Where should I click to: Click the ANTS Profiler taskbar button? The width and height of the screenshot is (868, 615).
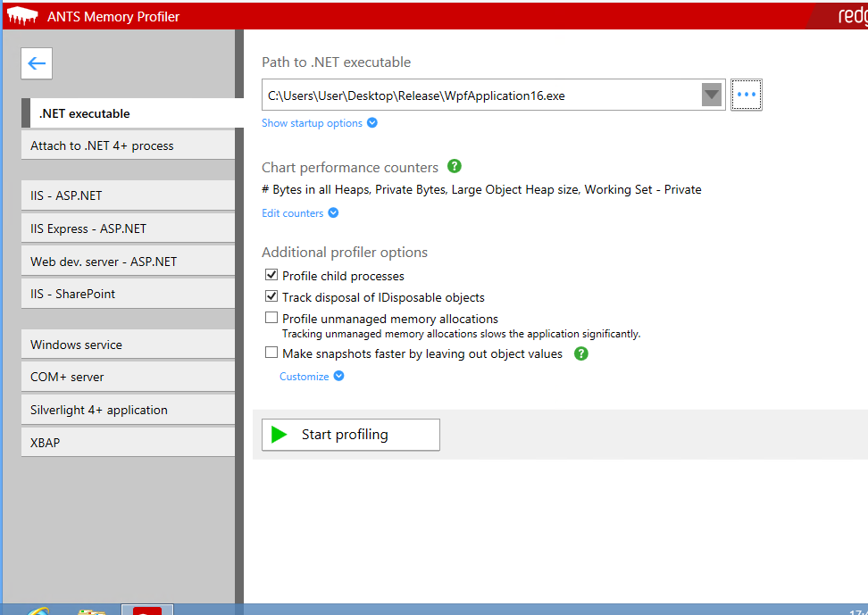(x=147, y=610)
